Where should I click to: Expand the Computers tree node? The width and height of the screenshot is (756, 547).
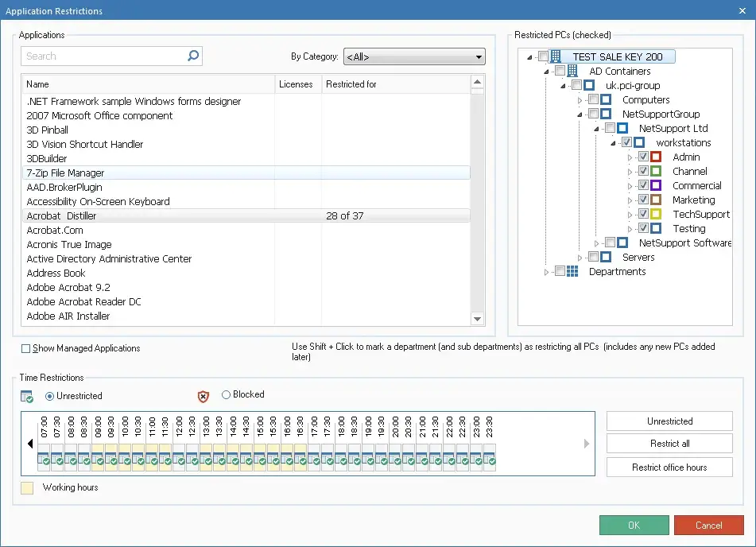[580, 100]
